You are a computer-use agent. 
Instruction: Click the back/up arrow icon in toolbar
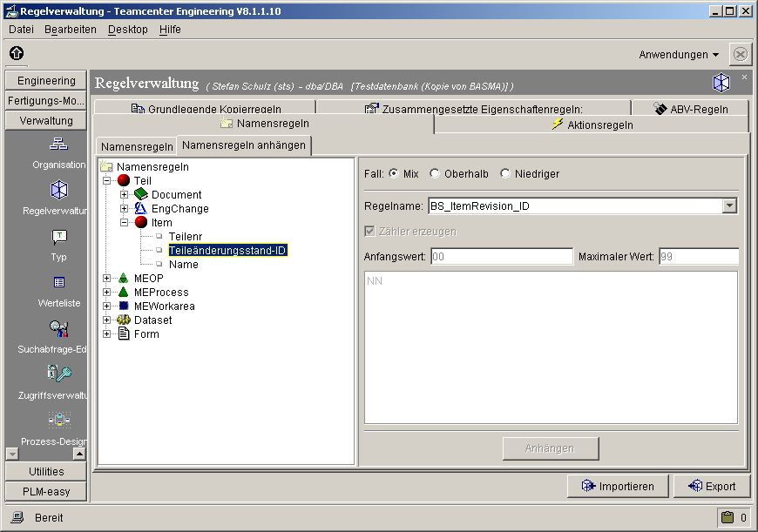[17, 53]
